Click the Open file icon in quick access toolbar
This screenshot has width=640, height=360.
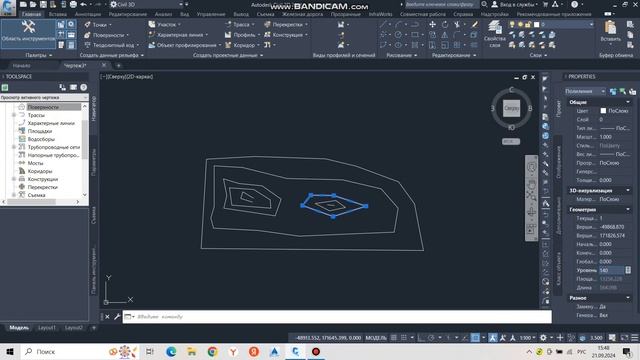[x=33, y=4]
